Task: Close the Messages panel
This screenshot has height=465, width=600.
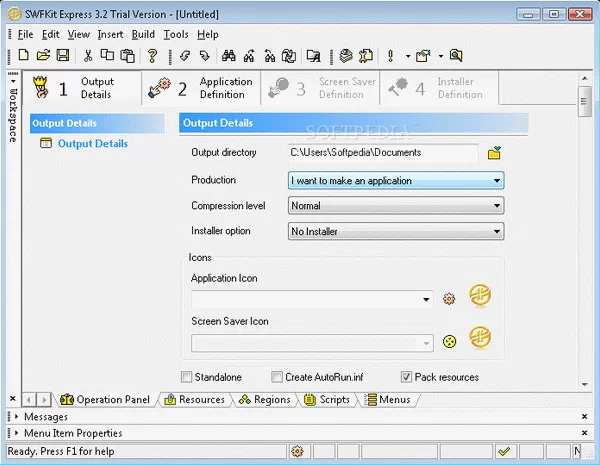Action: coord(584,416)
